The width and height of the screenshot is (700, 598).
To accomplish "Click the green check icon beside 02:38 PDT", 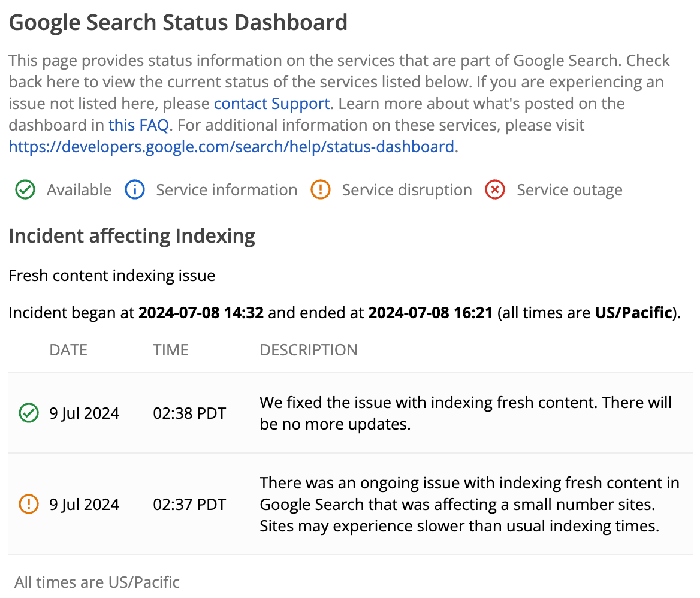I will tap(29, 413).
